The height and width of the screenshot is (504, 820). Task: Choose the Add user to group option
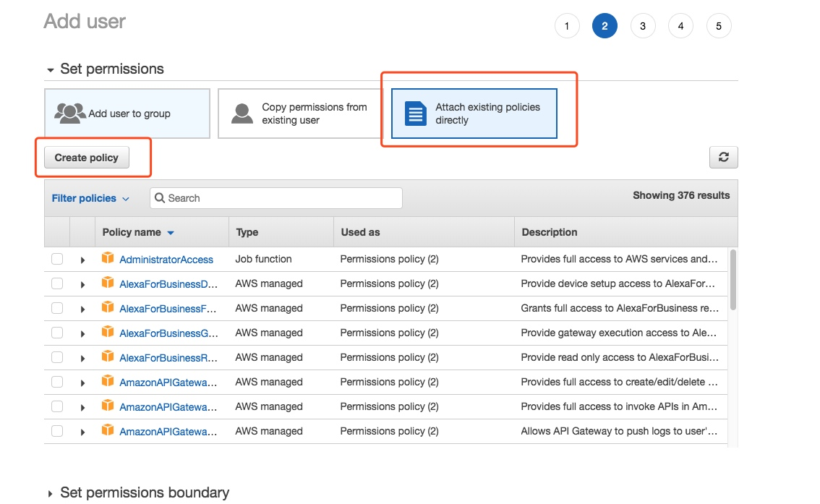[127, 114]
